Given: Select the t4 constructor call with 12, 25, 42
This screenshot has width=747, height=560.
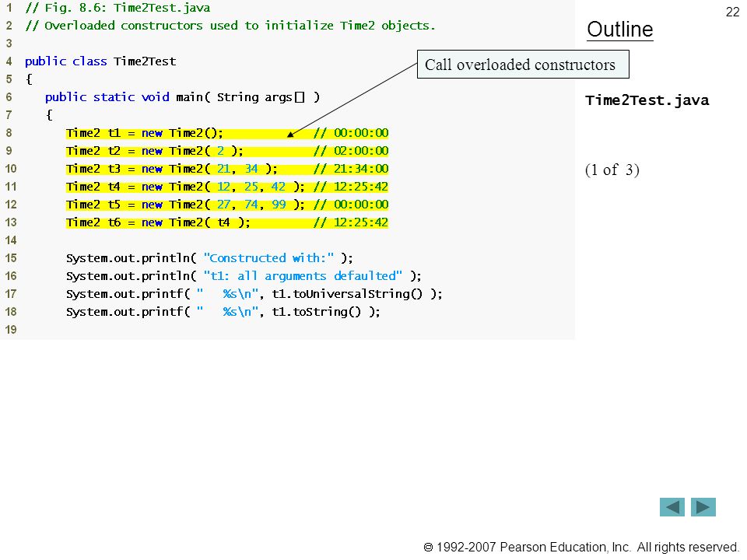Looking at the screenshot, I should (x=185, y=187).
